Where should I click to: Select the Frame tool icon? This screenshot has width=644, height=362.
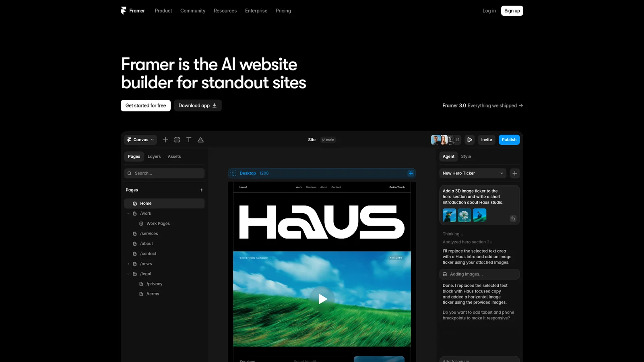click(x=177, y=140)
